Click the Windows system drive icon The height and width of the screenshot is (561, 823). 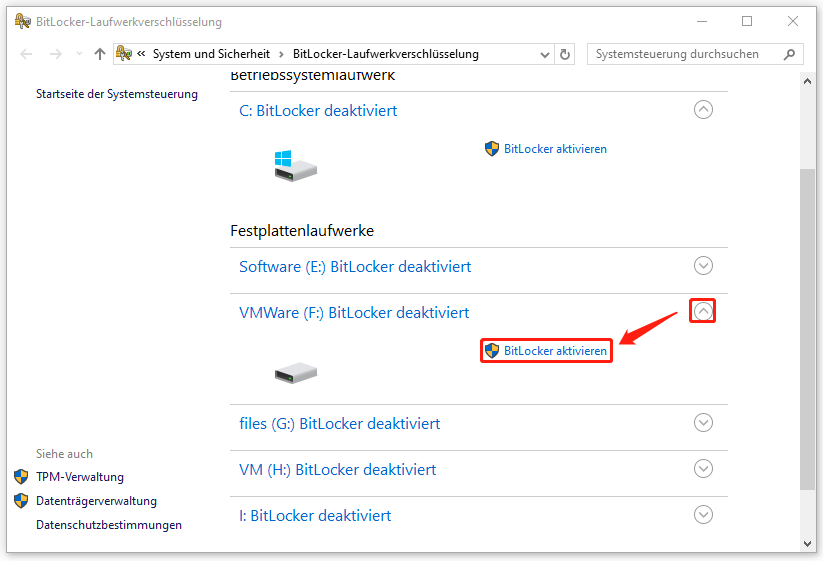(x=296, y=166)
